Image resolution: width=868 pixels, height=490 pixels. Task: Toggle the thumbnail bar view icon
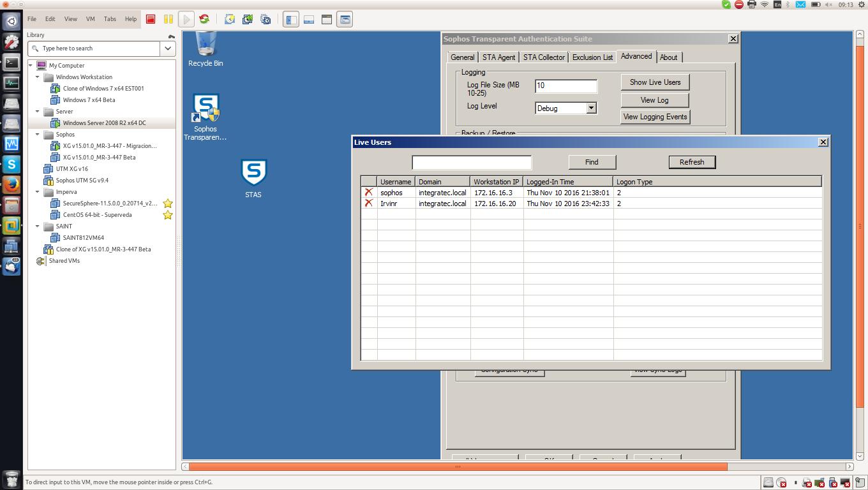(x=309, y=19)
